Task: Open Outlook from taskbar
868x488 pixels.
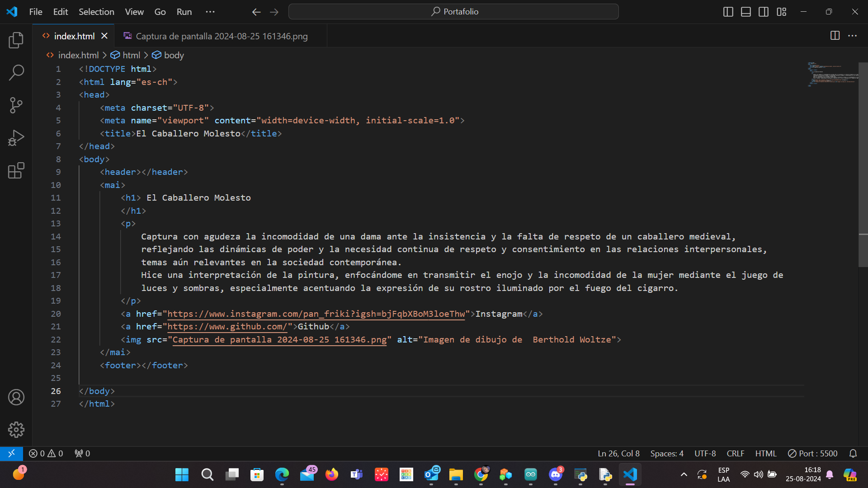Action: click(x=431, y=474)
